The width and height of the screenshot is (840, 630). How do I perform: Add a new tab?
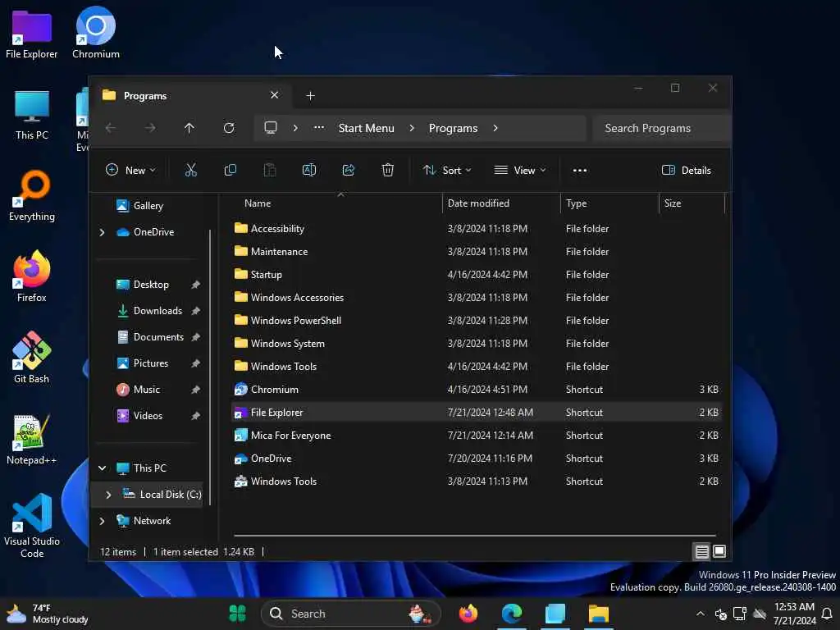click(x=310, y=96)
